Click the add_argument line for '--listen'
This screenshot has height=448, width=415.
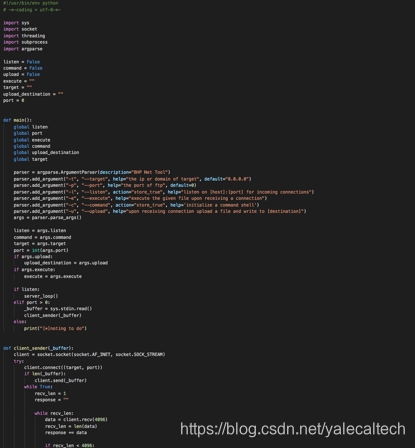164,192
